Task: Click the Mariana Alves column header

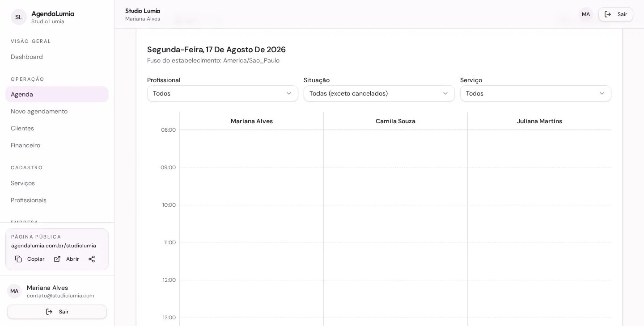Action: [x=252, y=121]
